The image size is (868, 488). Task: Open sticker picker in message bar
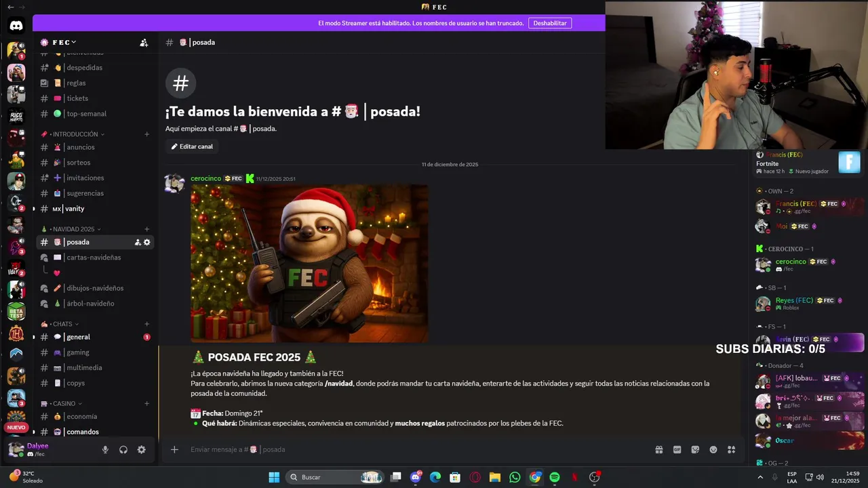pos(695,449)
